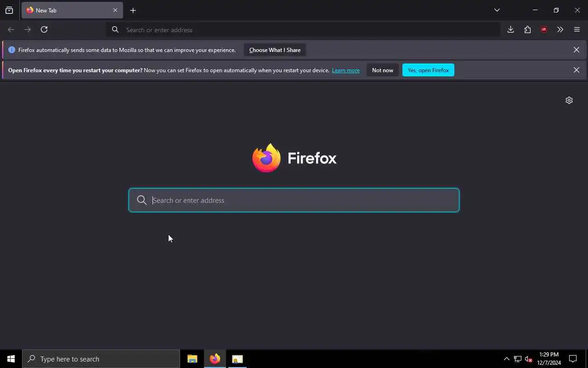
Task: Open the Extensions puzzle icon
Action: [x=527, y=29]
